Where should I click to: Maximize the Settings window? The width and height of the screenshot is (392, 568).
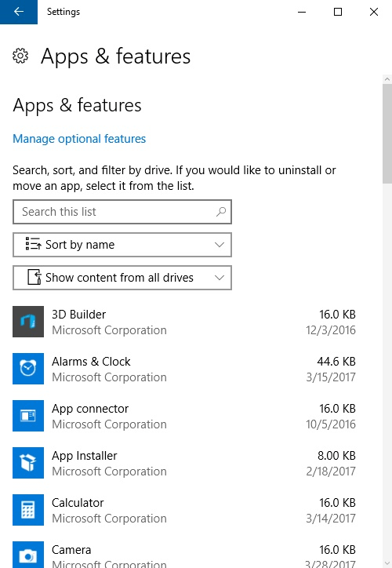[x=338, y=12]
